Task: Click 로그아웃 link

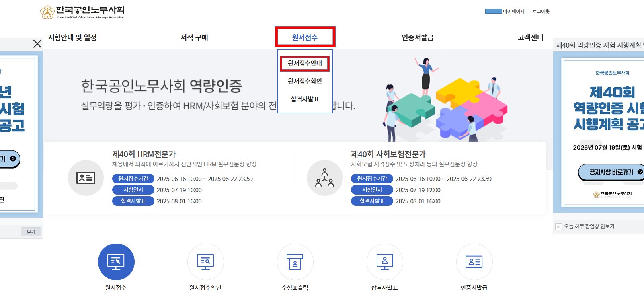Action: [x=541, y=12]
